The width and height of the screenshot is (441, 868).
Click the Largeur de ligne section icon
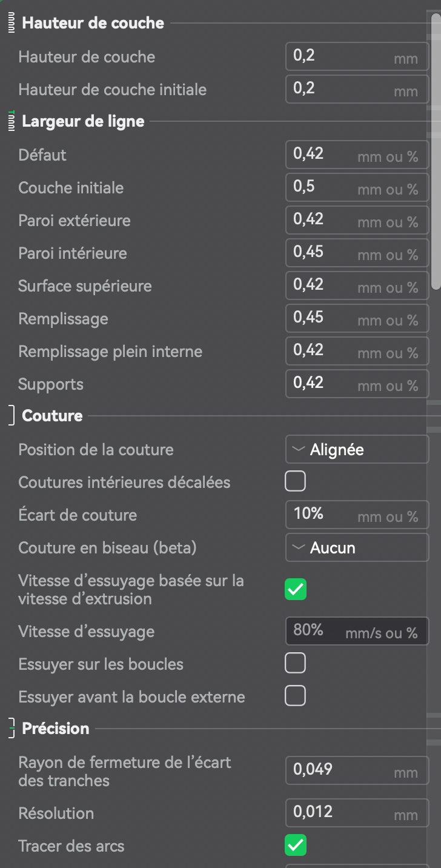(11, 122)
